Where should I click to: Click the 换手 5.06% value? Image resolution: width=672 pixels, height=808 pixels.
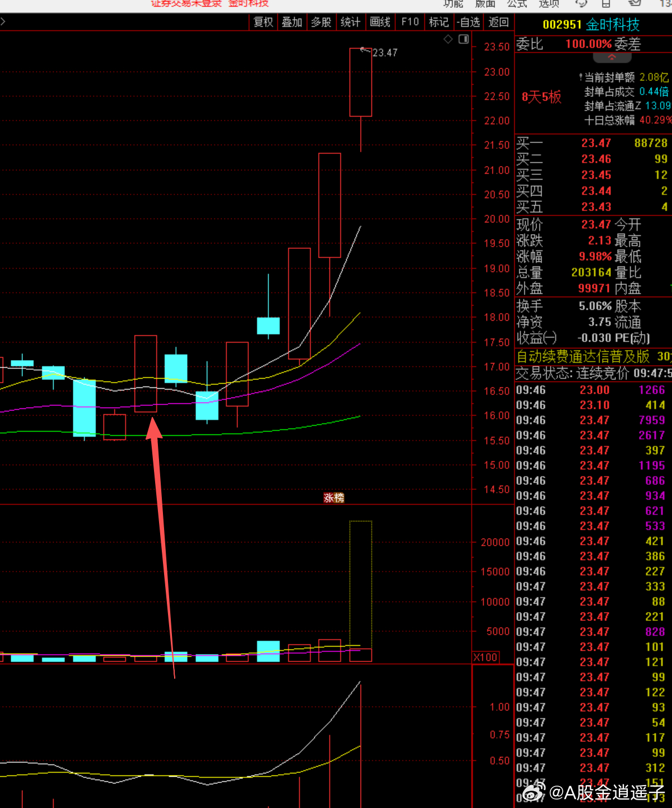595,306
